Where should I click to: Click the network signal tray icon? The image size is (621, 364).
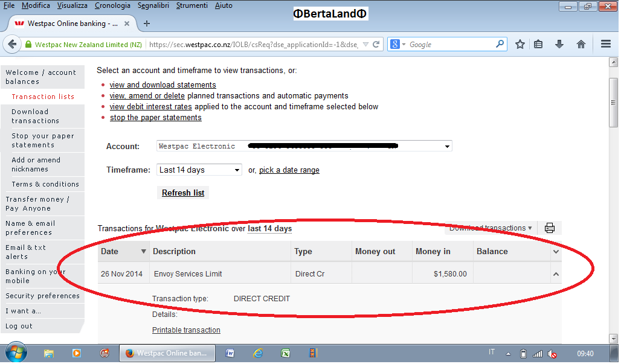pos(538,354)
